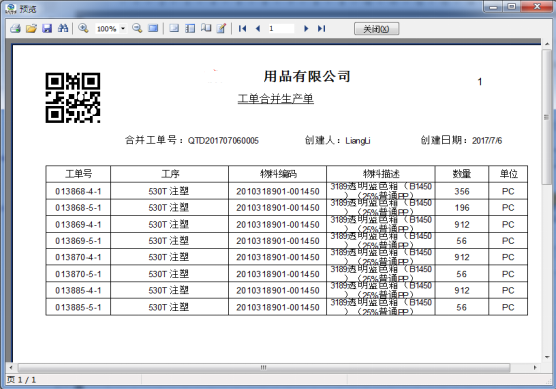
Task: Go to first page
Action: (x=243, y=28)
